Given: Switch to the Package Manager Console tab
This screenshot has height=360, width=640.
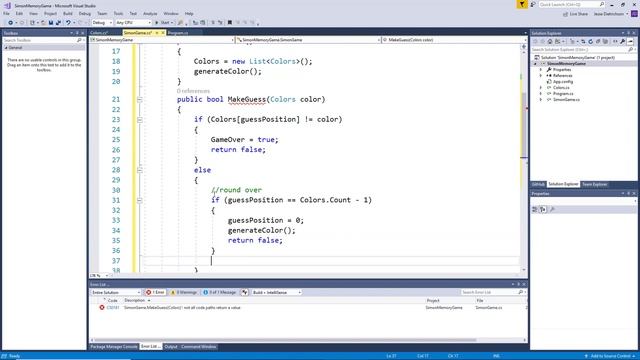Looking at the screenshot, I should pos(114,347).
